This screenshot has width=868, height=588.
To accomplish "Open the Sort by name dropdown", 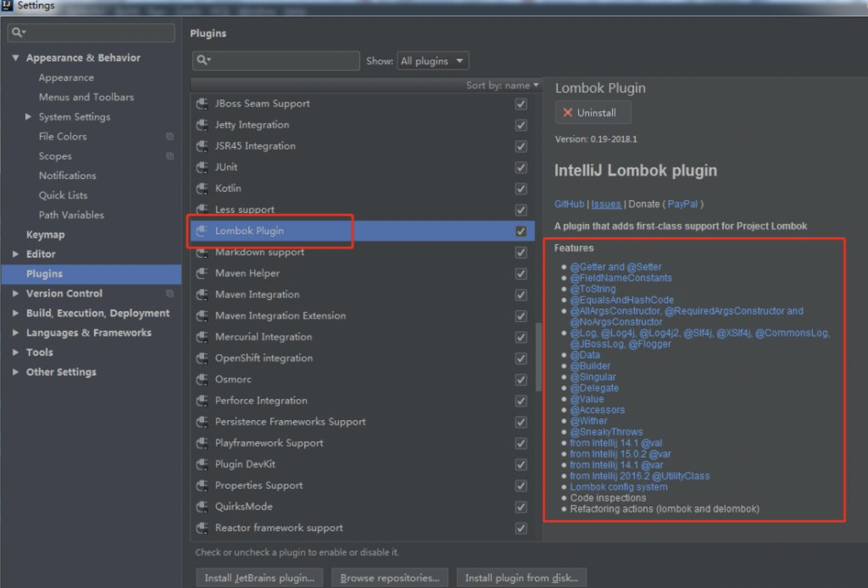I will click(x=502, y=85).
